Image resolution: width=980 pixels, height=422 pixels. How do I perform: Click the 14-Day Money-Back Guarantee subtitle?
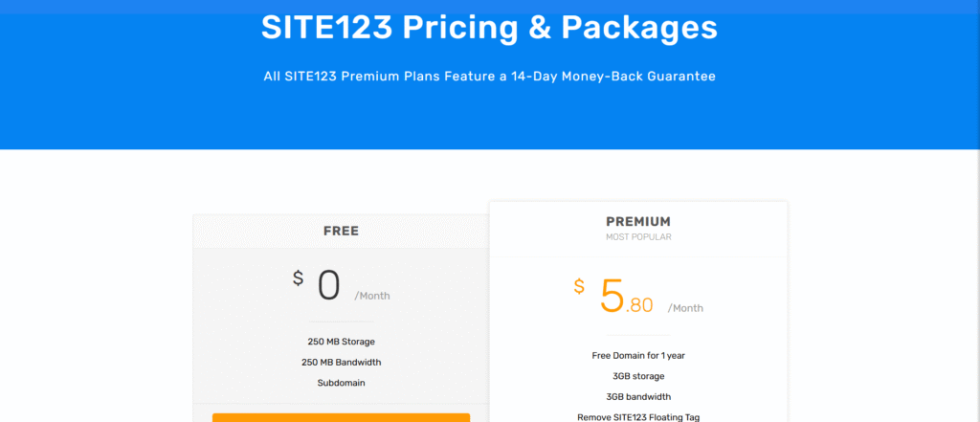pyautogui.click(x=489, y=77)
